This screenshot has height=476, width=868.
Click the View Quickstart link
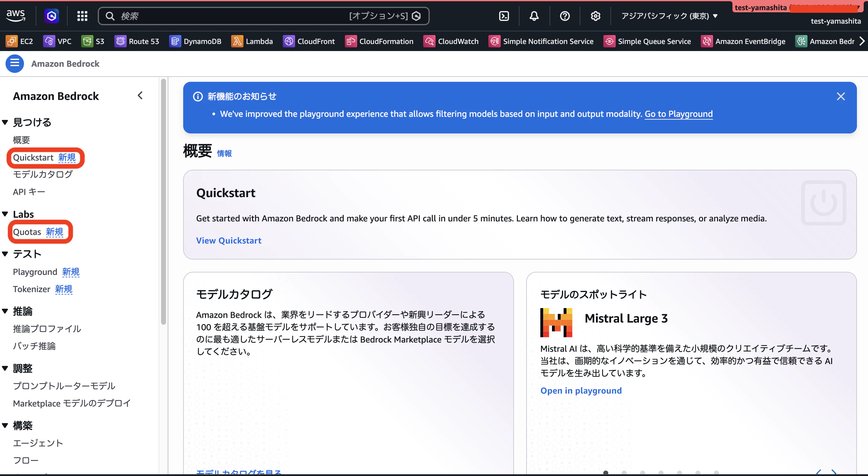click(228, 240)
